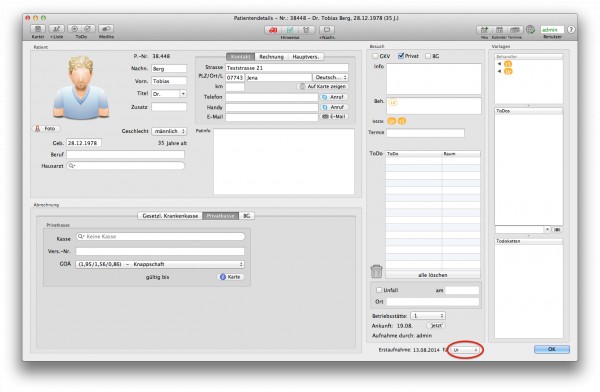Click the alarm clock icon in toolbar
The height and width of the screenshot is (392, 600).
pyautogui.click(x=306, y=30)
